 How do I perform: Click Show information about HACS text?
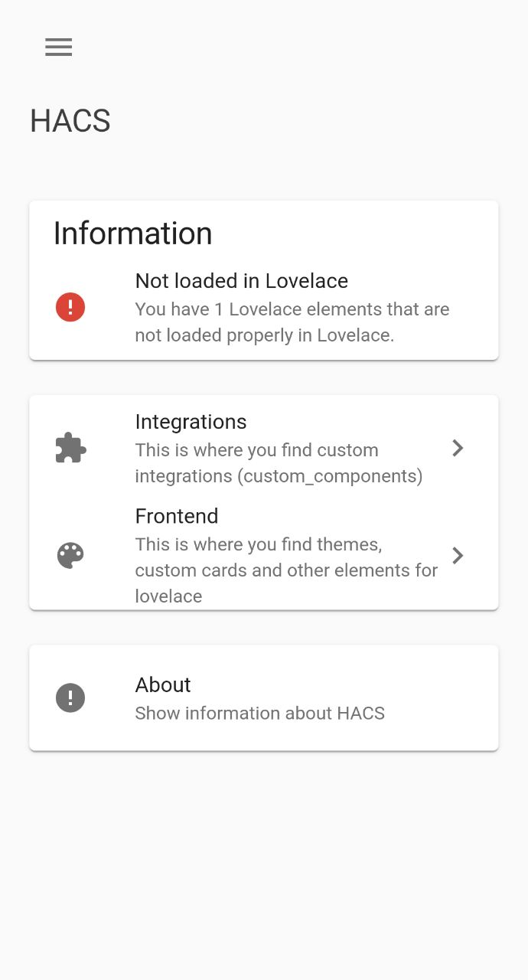[259, 713]
